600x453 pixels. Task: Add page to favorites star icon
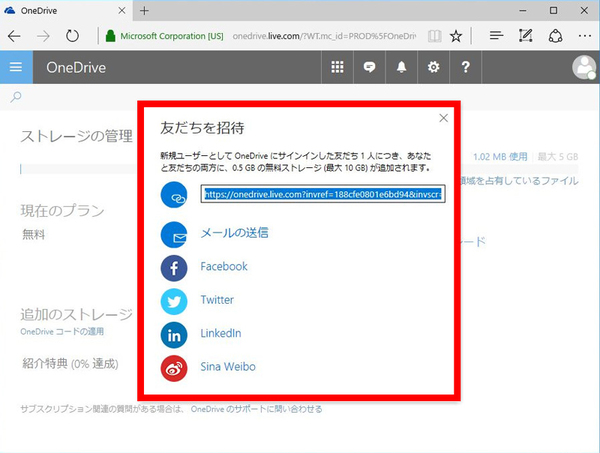tap(456, 36)
